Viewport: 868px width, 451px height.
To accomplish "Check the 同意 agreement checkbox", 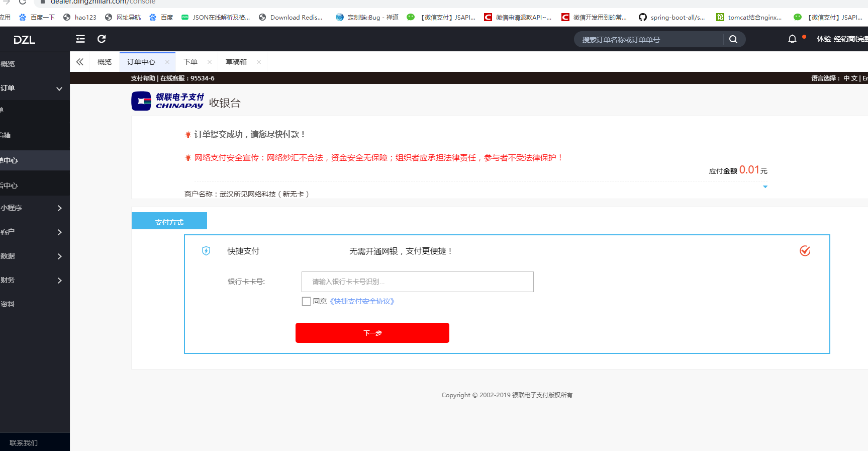I will click(306, 301).
